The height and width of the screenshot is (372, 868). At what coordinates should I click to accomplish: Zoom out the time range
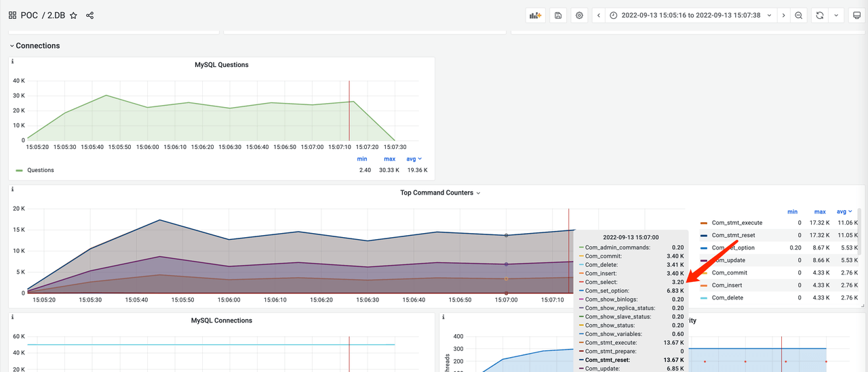[799, 15]
